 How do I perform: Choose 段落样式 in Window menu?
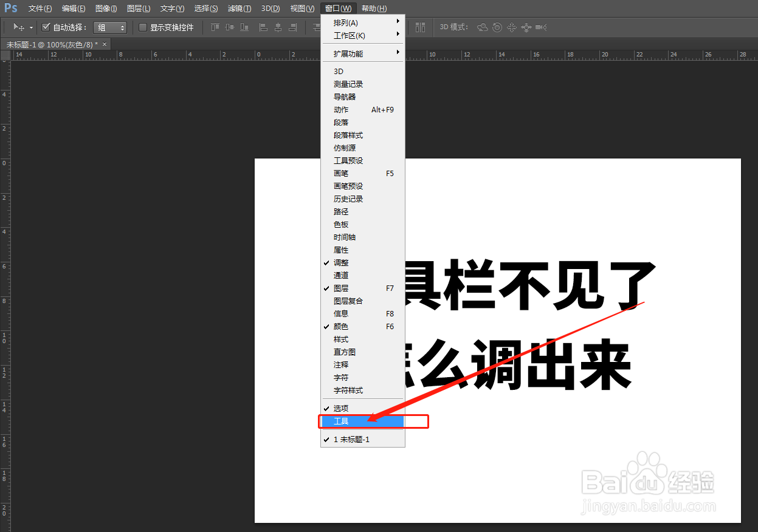click(363, 135)
